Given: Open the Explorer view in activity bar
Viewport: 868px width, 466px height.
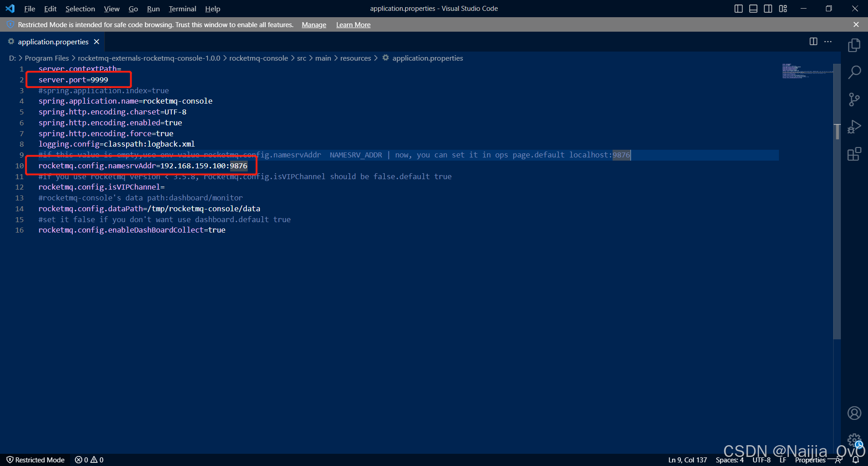Looking at the screenshot, I should click(x=854, y=45).
